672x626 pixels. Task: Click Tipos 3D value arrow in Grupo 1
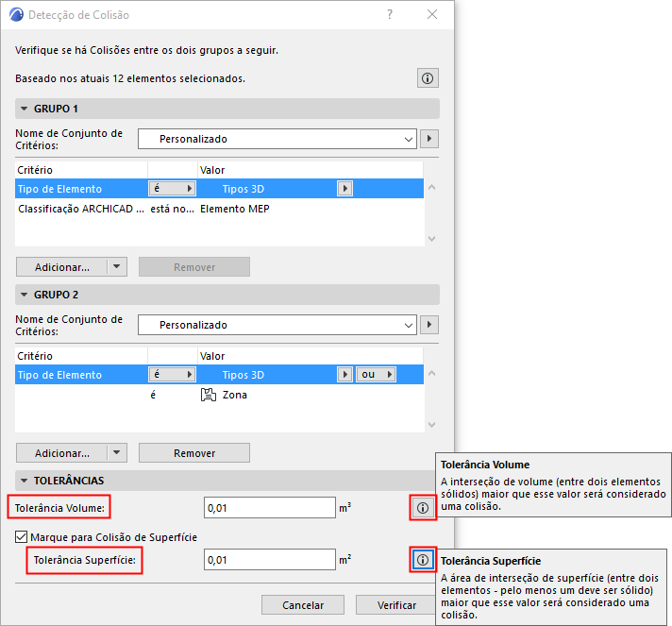tap(345, 189)
